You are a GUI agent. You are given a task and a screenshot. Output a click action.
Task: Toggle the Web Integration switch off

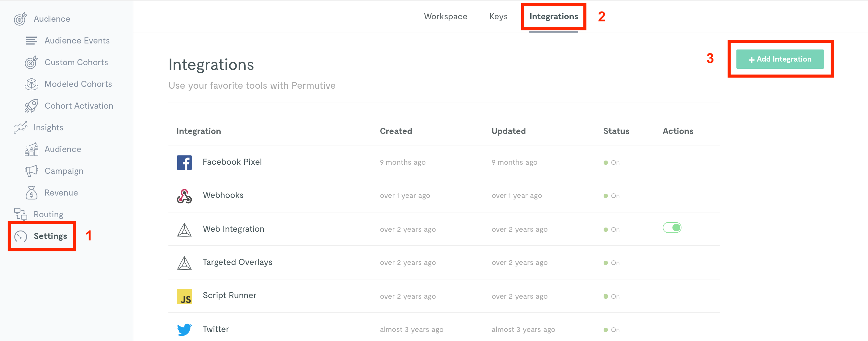click(x=672, y=228)
